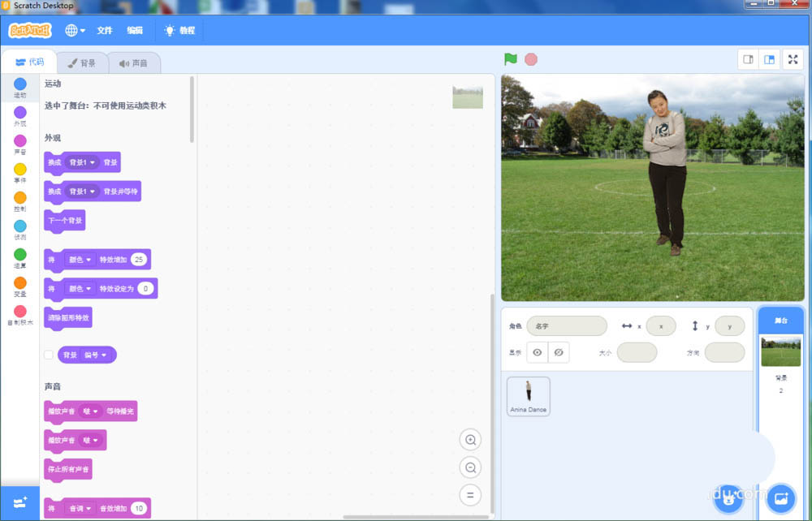This screenshot has width=812, height=521.
Task: Open 教程 tutorials
Action: (179, 30)
